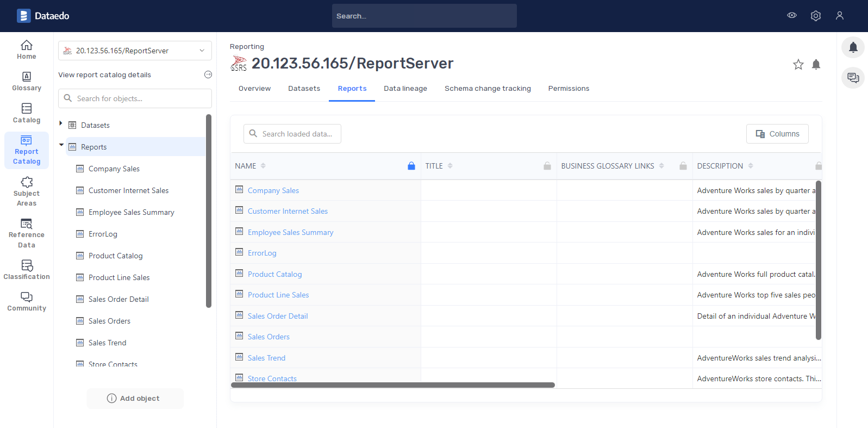The height and width of the screenshot is (428, 868).
Task: Switch to the Data lineage tab
Action: click(405, 89)
